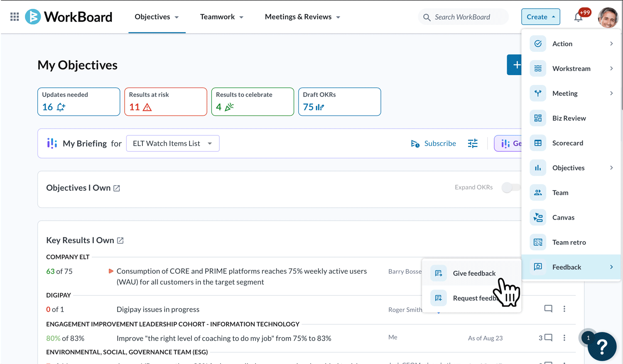Open Digipay issues in progress key result

[158, 309]
